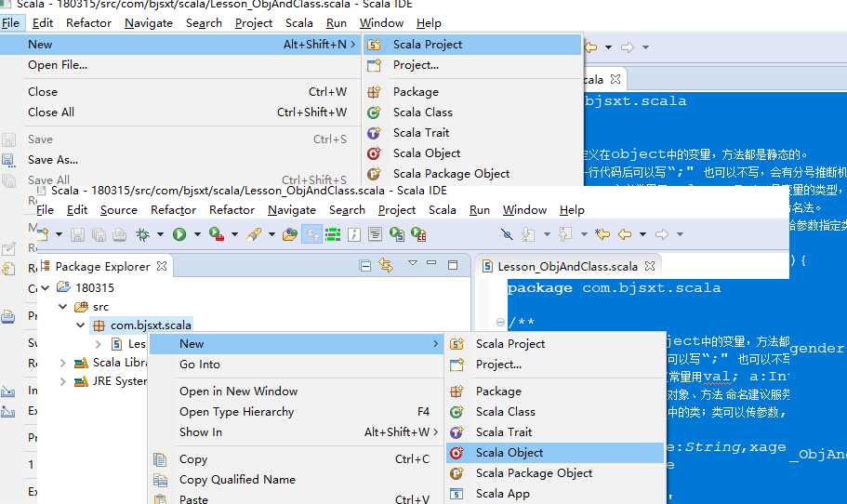Viewport: 847px width, 504px height.
Task: Click the grey Forward arrow in front toolbar
Action: (662, 234)
